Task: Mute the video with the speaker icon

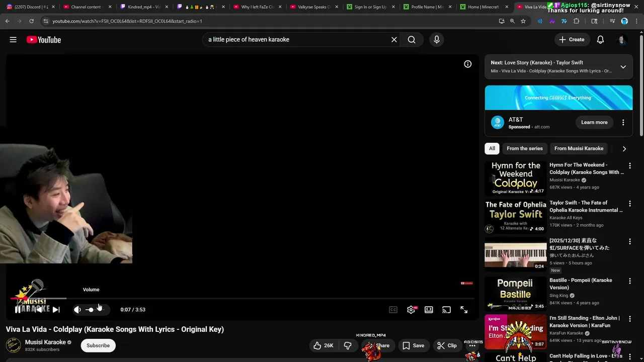Action: coord(77,310)
